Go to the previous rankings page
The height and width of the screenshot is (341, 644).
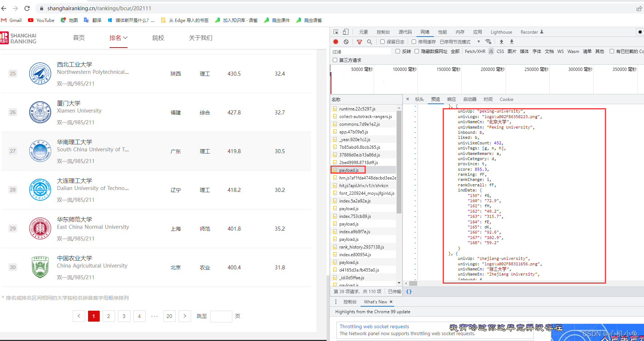click(x=79, y=316)
